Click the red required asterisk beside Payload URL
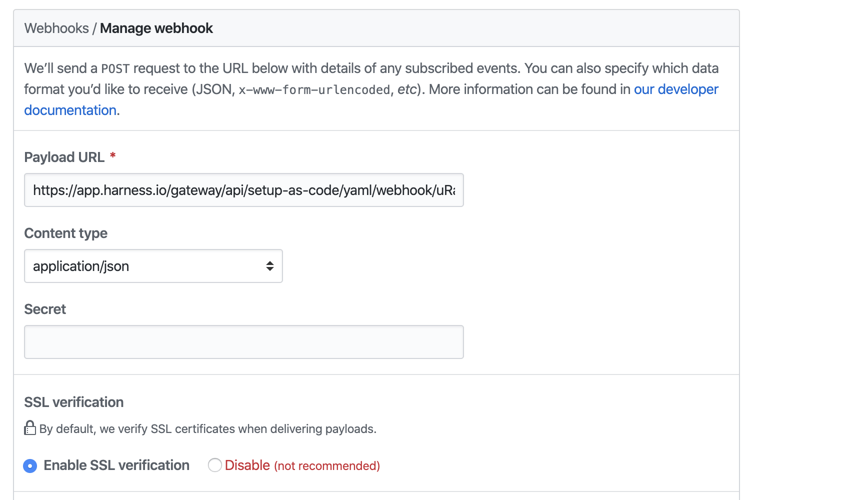The height and width of the screenshot is (500, 868). click(x=112, y=156)
